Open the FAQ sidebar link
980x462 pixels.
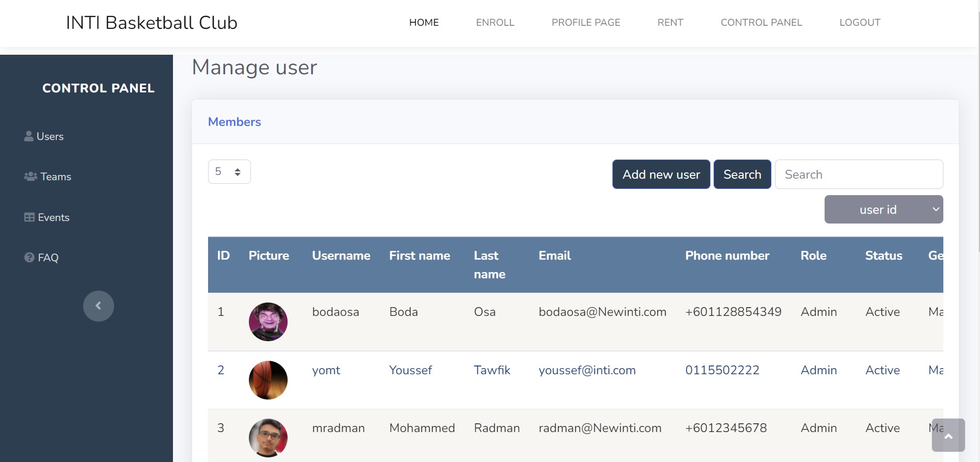click(x=41, y=258)
